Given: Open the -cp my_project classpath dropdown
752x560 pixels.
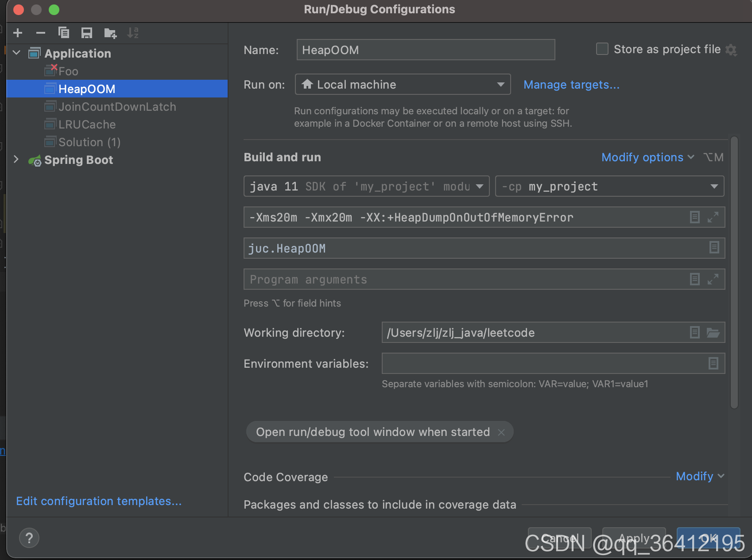Looking at the screenshot, I should point(610,186).
